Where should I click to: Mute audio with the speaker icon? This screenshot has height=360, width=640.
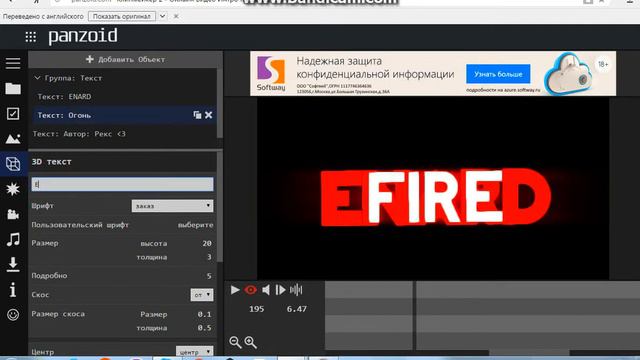pyautogui.click(x=266, y=290)
